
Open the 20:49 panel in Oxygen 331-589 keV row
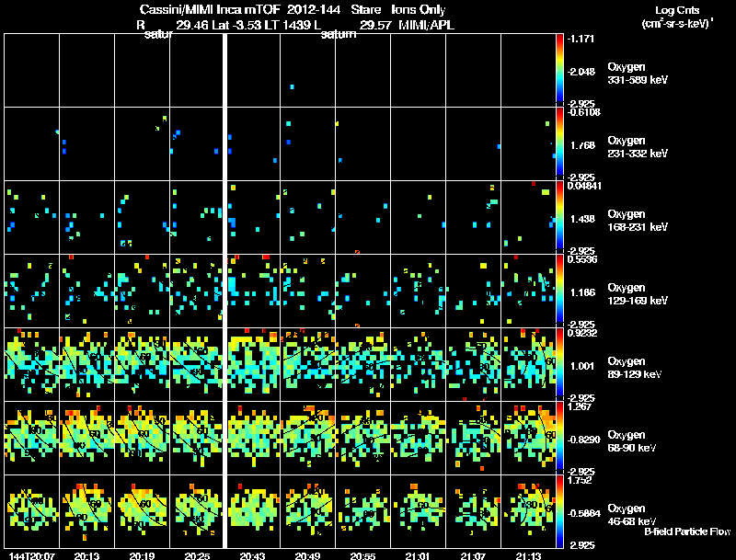(x=308, y=70)
